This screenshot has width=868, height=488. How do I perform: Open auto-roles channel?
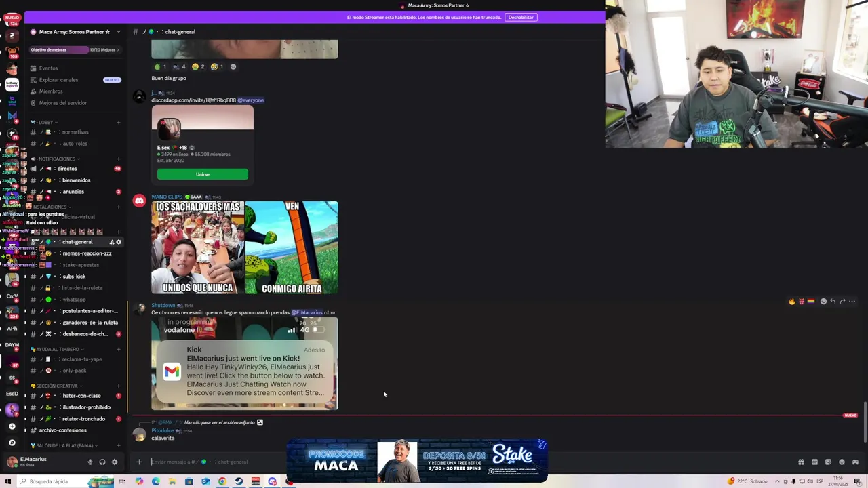point(75,144)
